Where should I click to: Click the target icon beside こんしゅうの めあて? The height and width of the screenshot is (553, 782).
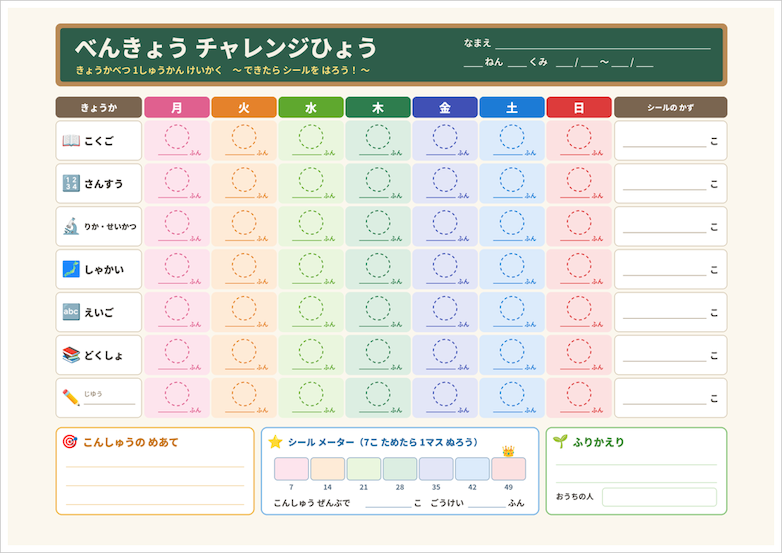click(x=70, y=441)
